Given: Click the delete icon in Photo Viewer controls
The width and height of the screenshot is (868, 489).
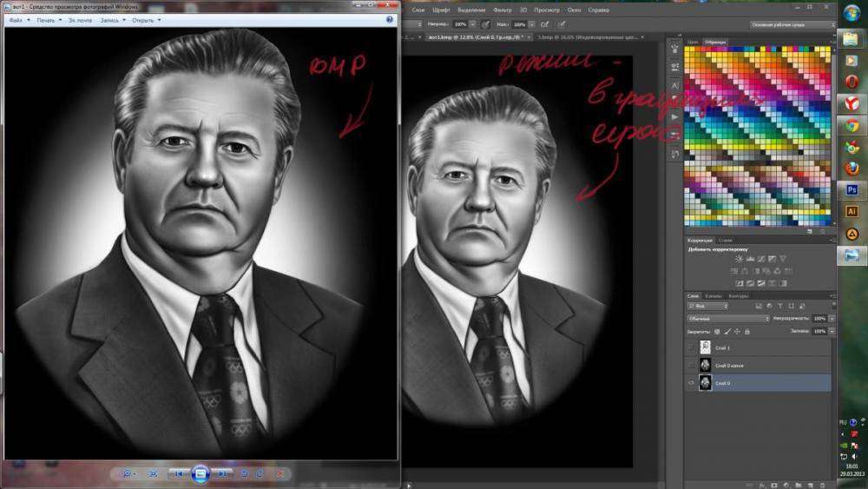Looking at the screenshot, I should (x=279, y=473).
